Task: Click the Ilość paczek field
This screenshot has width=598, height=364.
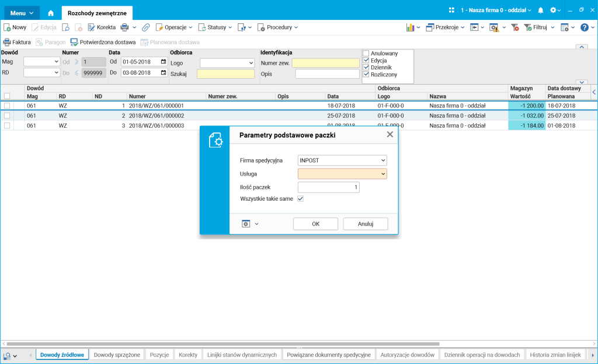Action: [x=328, y=187]
